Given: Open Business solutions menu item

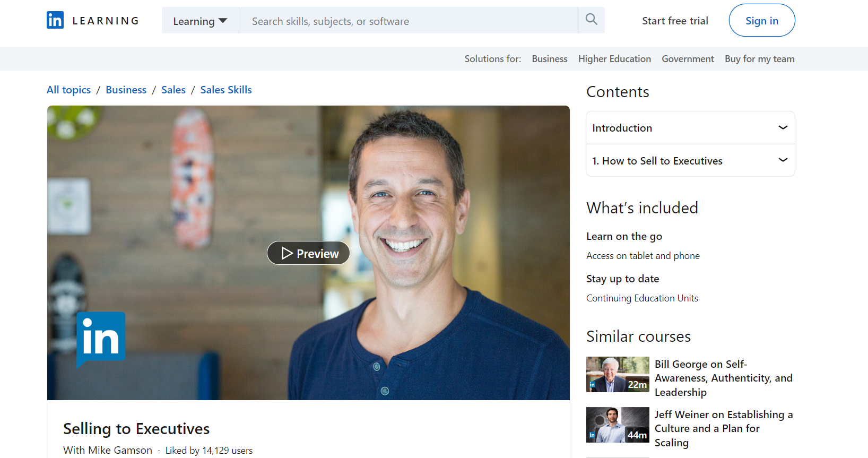Looking at the screenshot, I should point(549,59).
